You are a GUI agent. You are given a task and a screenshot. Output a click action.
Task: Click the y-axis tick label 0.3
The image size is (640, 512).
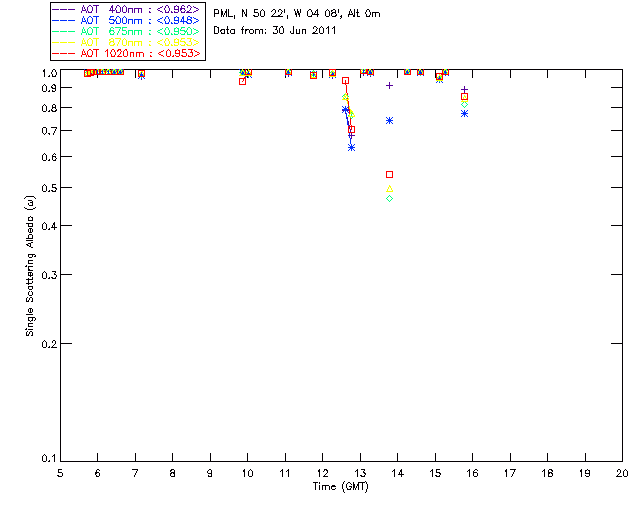[x=49, y=275]
